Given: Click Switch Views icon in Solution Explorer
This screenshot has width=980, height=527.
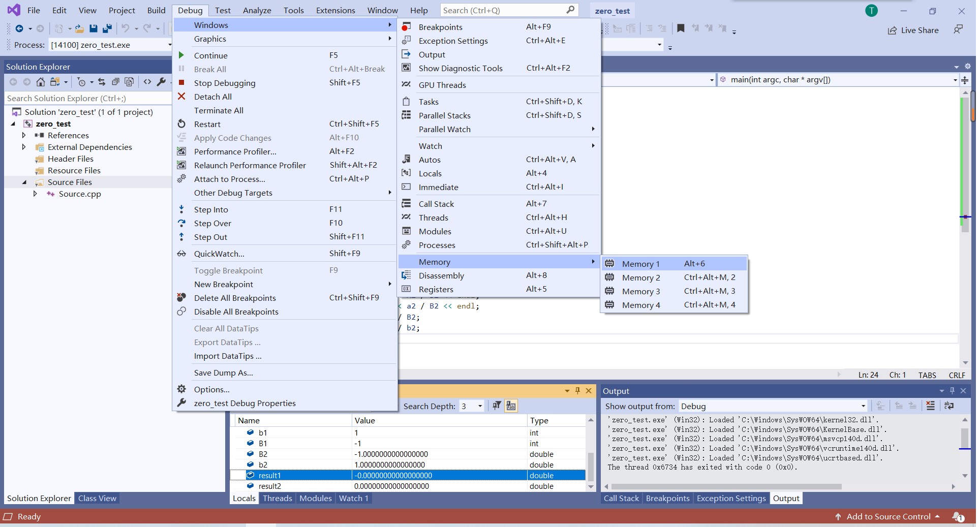Looking at the screenshot, I should (55, 82).
